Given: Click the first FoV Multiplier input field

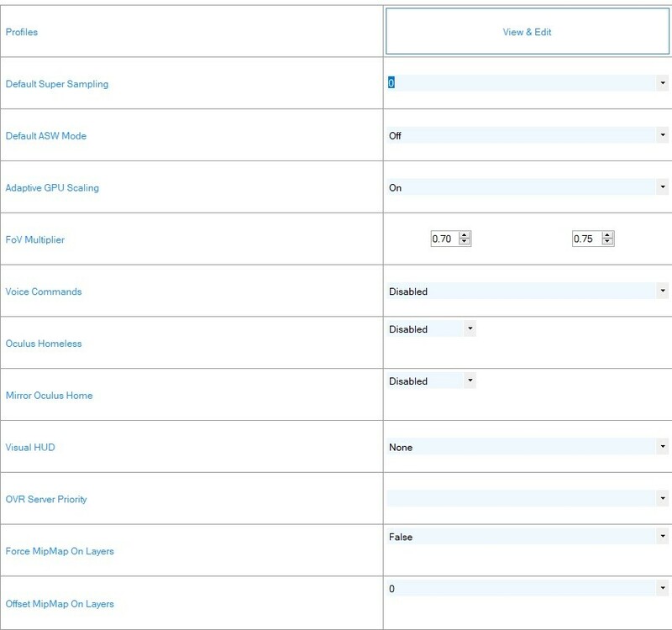Looking at the screenshot, I should [x=444, y=239].
